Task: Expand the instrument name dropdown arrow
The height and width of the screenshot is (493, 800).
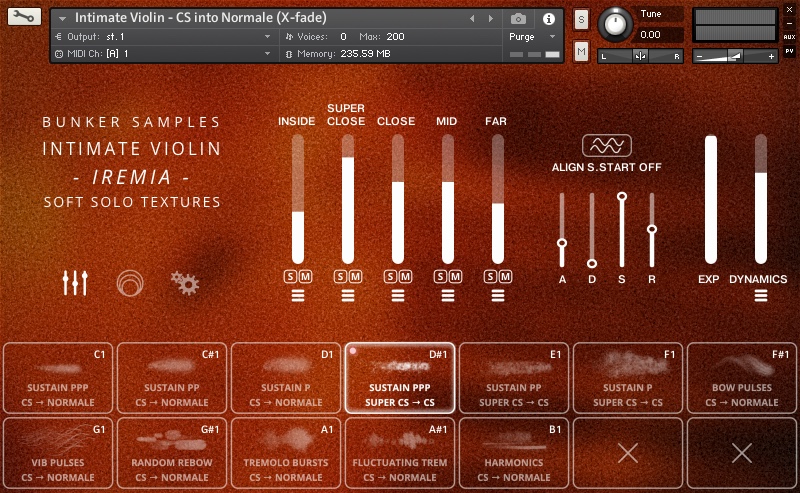Action: point(64,19)
